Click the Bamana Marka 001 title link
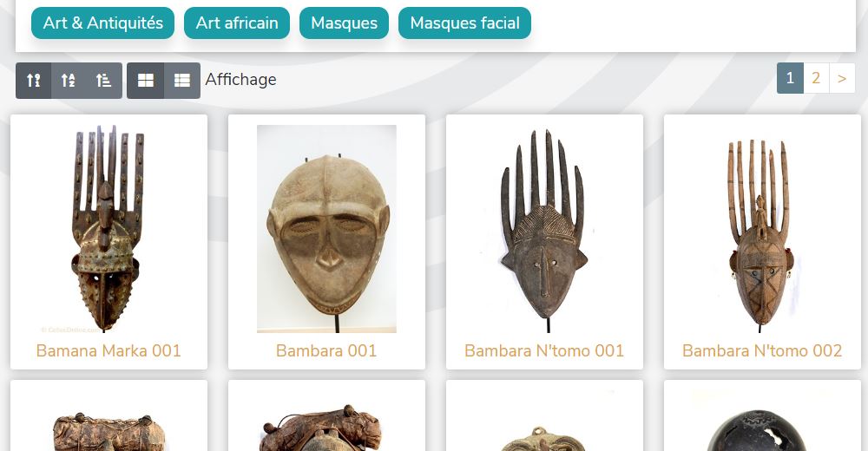The width and height of the screenshot is (868, 451). coord(108,351)
